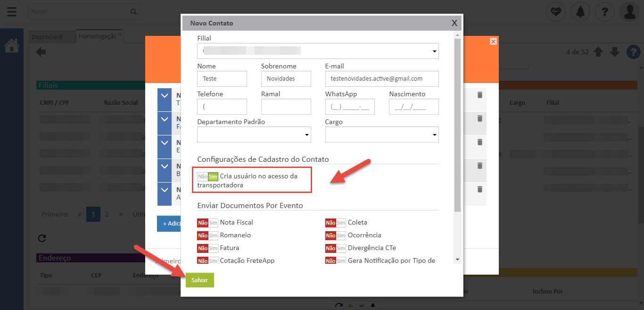Screen dimensions: 644x310
Task: Open the hamburger menu icon
Action: [11, 12]
